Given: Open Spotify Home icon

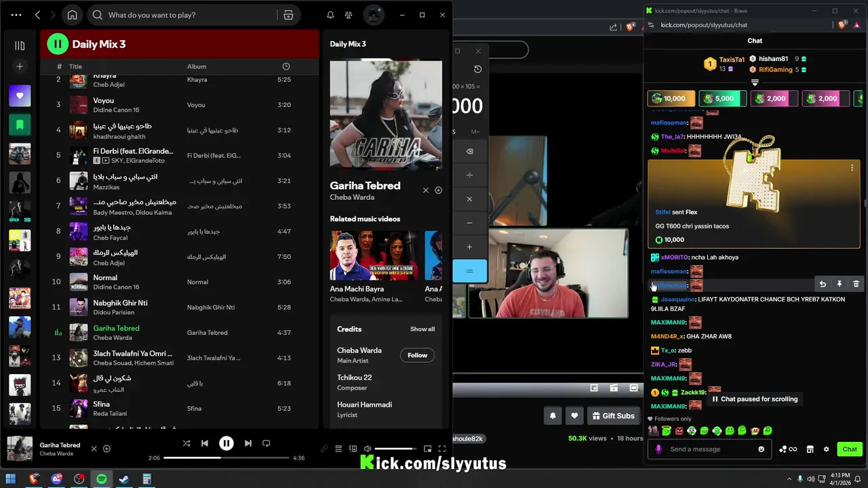Looking at the screenshot, I should [x=73, y=15].
